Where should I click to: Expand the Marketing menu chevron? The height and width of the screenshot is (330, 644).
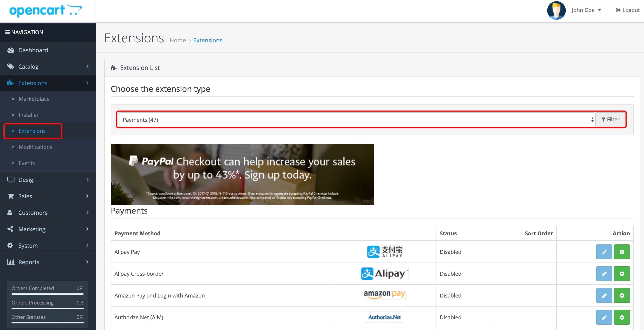coord(87,229)
